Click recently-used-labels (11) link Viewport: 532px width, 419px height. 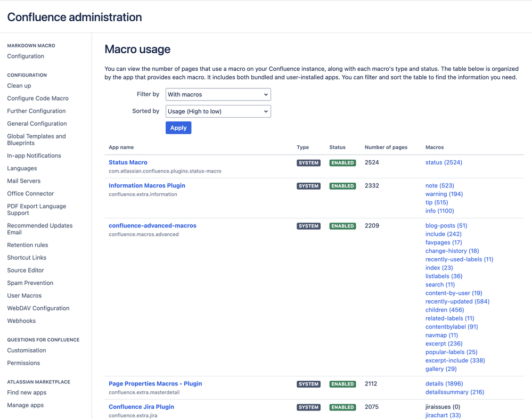pyautogui.click(x=460, y=259)
